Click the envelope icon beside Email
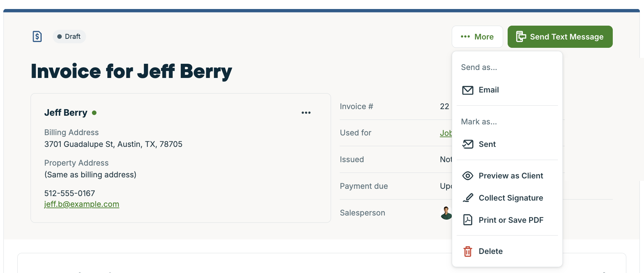 tap(467, 90)
